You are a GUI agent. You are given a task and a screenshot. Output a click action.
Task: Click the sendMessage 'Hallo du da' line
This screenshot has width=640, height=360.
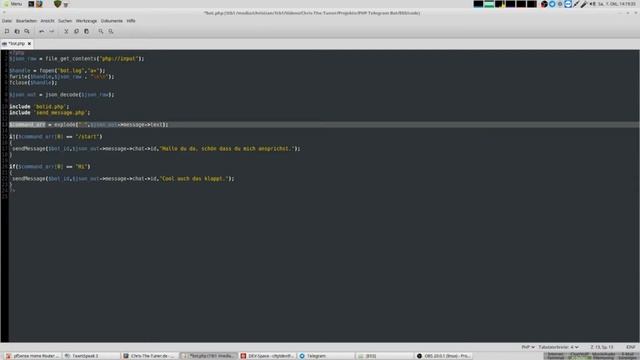156,149
